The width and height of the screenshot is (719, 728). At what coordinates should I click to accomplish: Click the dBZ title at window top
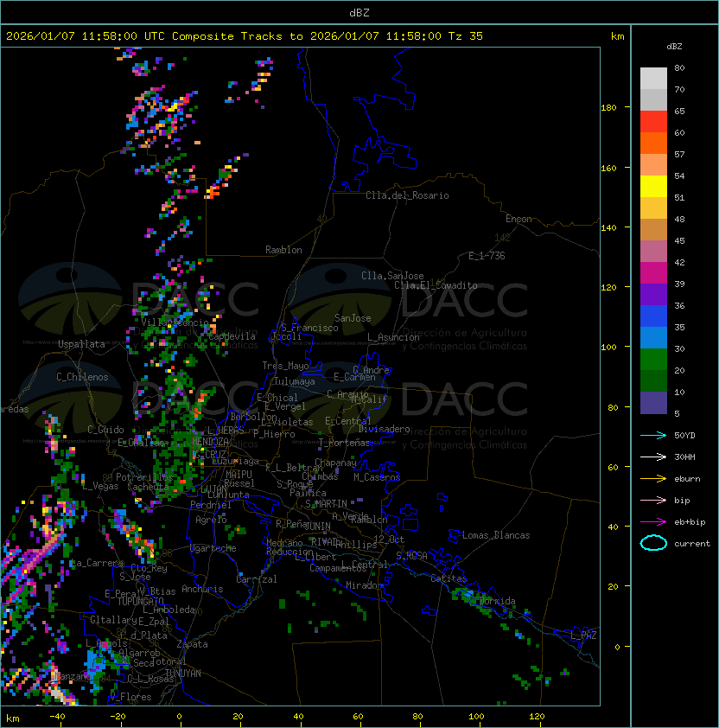coord(359,13)
